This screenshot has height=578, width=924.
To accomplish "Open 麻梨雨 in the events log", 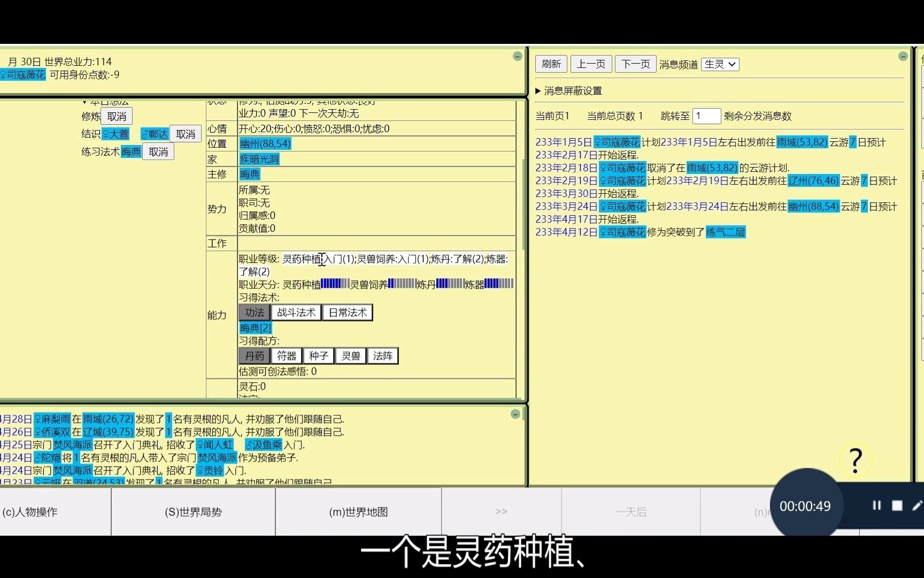I will tap(52, 419).
